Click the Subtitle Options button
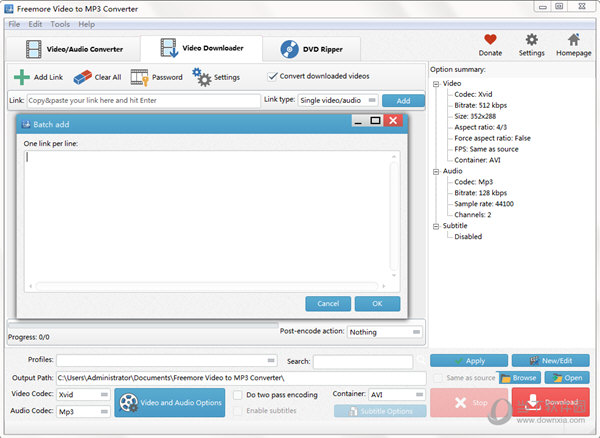Screen dimensions: 600x438 380,411
